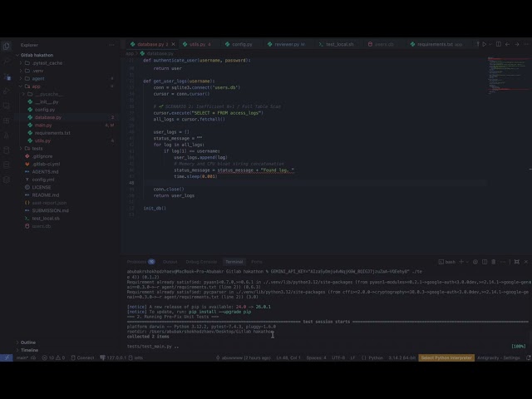Split the terminal panel
Image resolution: width=532 pixels, height=399 pixels.
pos(485,262)
